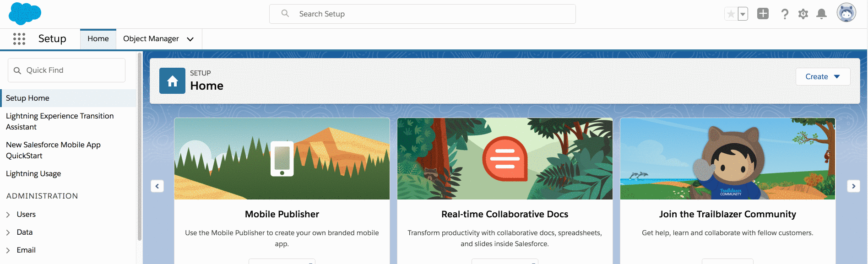This screenshot has height=264, width=868.
Task: Click the Salesforce cloud logo
Action: tap(25, 13)
